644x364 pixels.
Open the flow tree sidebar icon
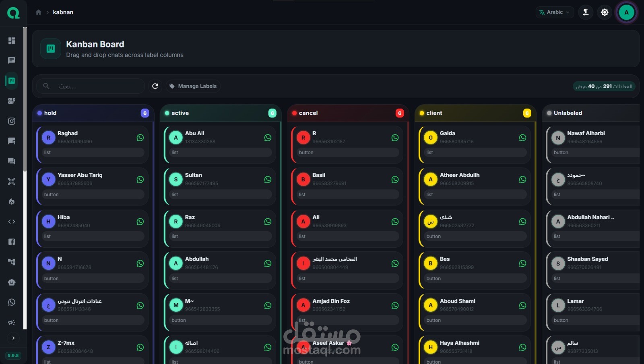tap(12, 262)
